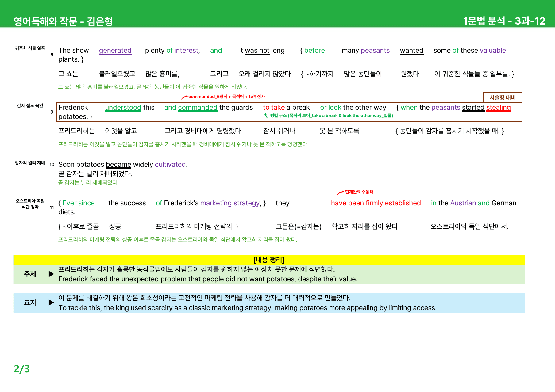Click the side label '오스트리아-독일 식단 정착'
This screenshot has width=555, height=392.
point(30,204)
